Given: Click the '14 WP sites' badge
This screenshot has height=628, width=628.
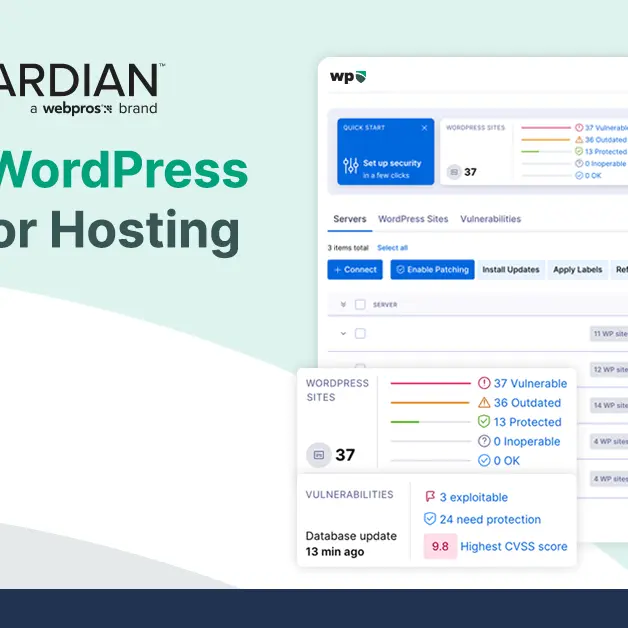Looking at the screenshot, I should click(609, 405).
